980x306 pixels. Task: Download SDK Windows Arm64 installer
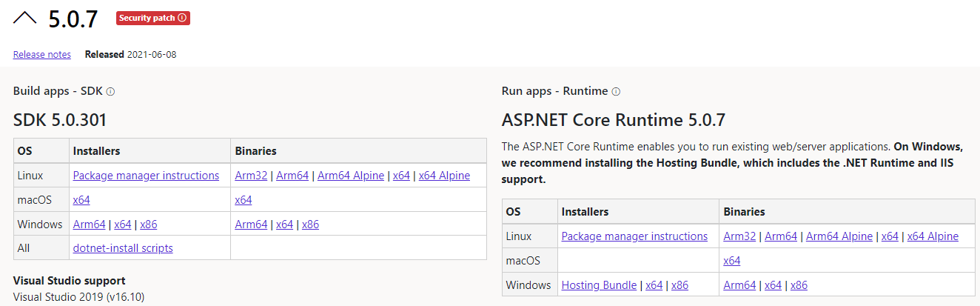click(90, 224)
